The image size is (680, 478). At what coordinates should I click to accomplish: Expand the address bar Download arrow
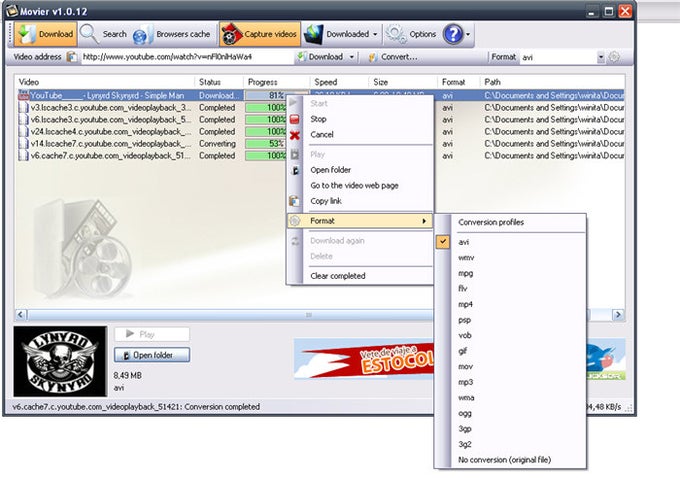(352, 57)
